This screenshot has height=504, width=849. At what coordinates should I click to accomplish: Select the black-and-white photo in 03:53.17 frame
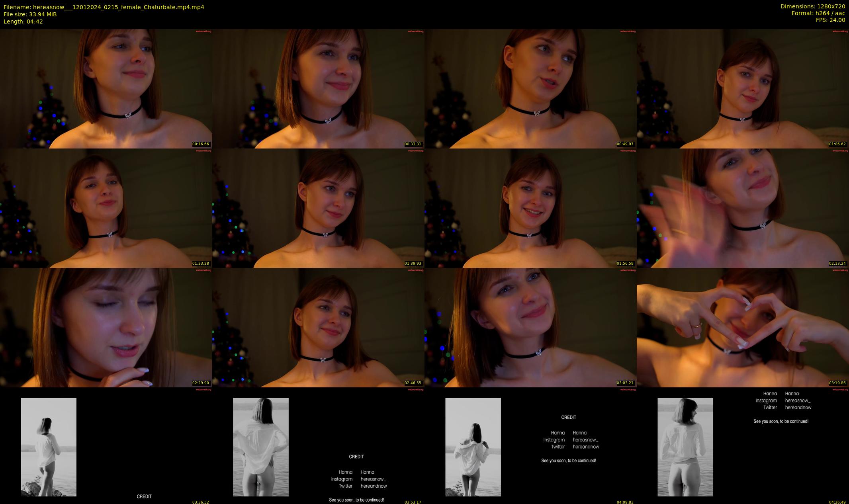coord(261,447)
